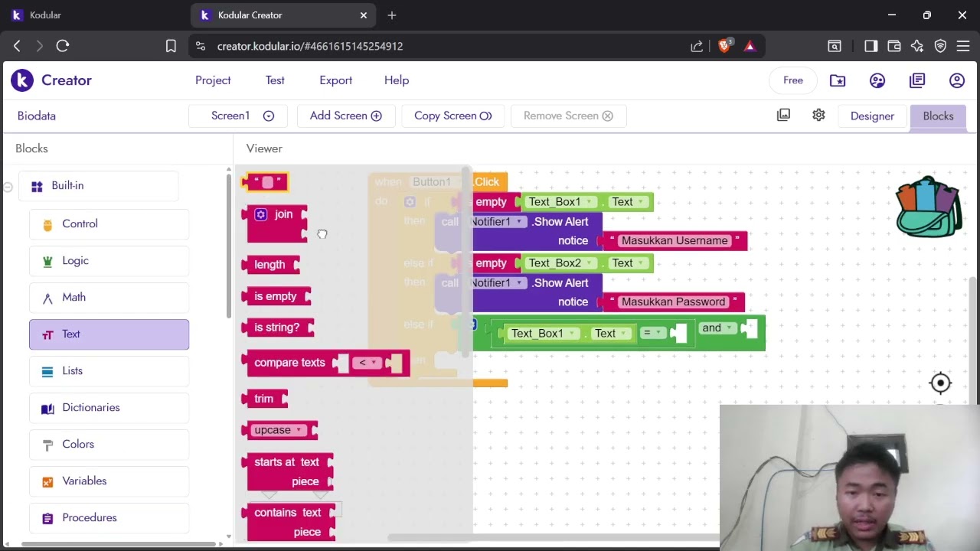Viewport: 980px width, 551px height.
Task: Open the Brave Rewards triangle icon
Action: coord(750,46)
